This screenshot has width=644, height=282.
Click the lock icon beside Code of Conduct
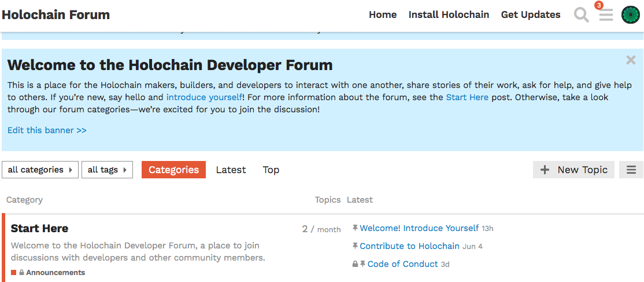click(x=356, y=264)
